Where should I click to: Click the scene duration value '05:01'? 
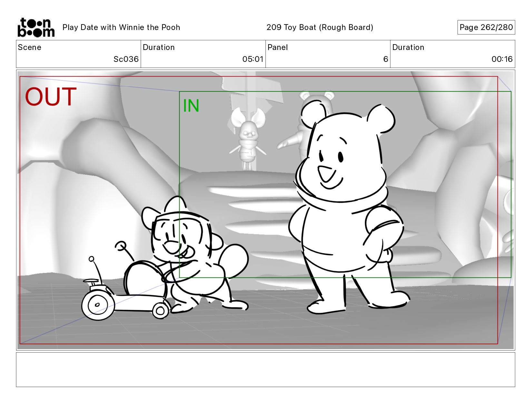[253, 59]
